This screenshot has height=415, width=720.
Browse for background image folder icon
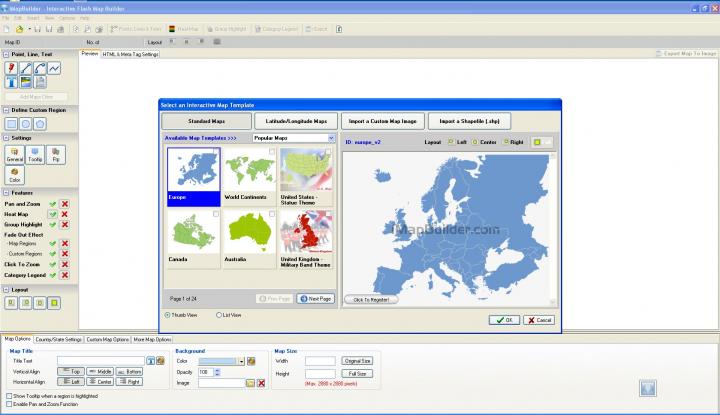pos(249,383)
